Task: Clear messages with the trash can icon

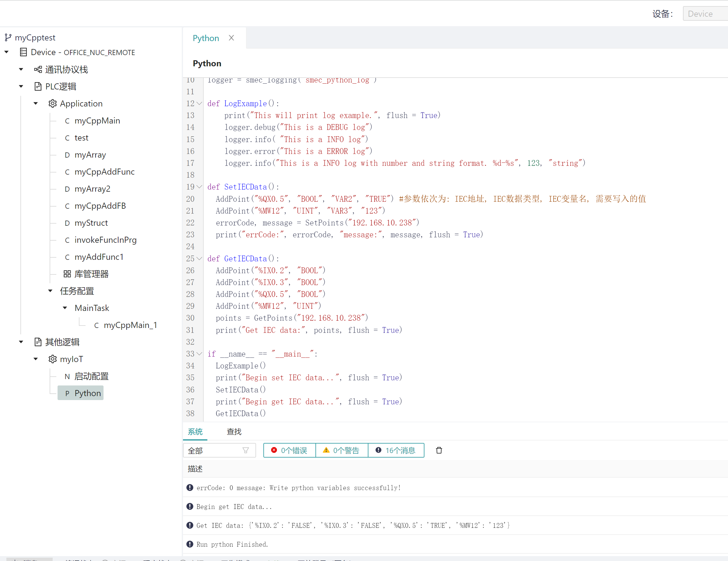Action: click(439, 450)
